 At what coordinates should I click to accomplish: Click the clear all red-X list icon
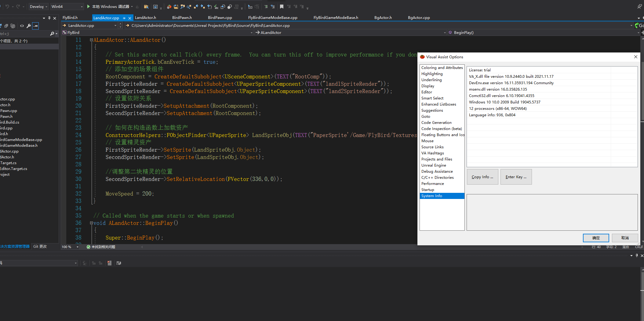[109, 263]
